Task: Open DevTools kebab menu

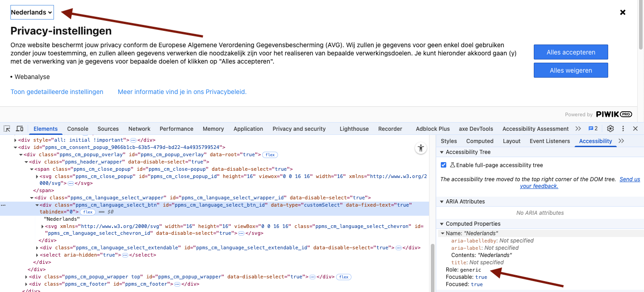Action: [x=623, y=129]
